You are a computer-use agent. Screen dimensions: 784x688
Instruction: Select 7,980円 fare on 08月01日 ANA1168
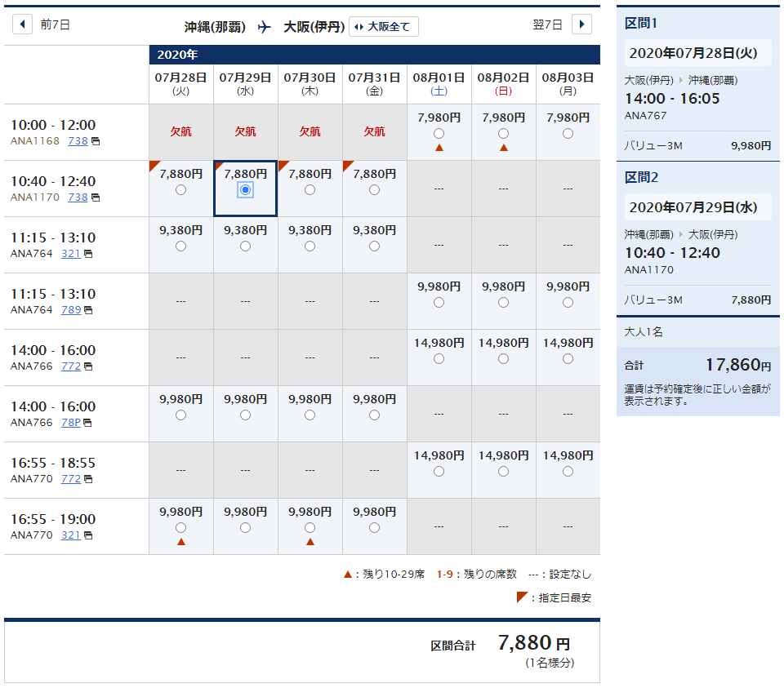tap(439, 133)
